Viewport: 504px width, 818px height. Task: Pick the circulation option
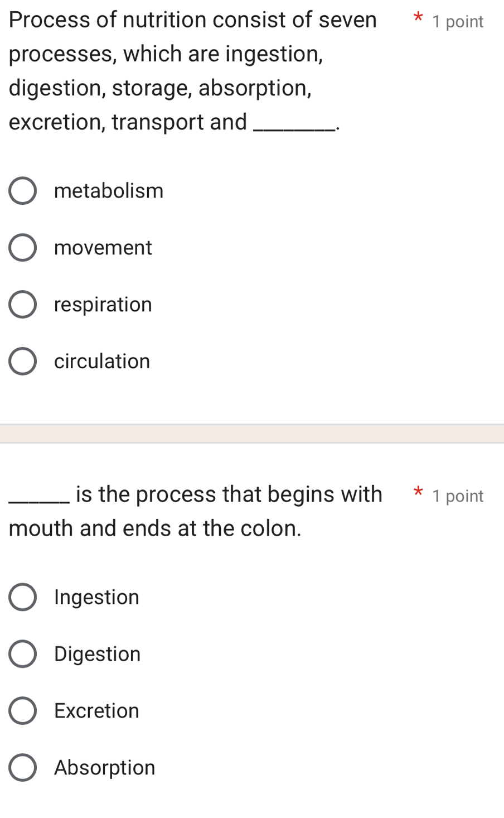pos(22,361)
